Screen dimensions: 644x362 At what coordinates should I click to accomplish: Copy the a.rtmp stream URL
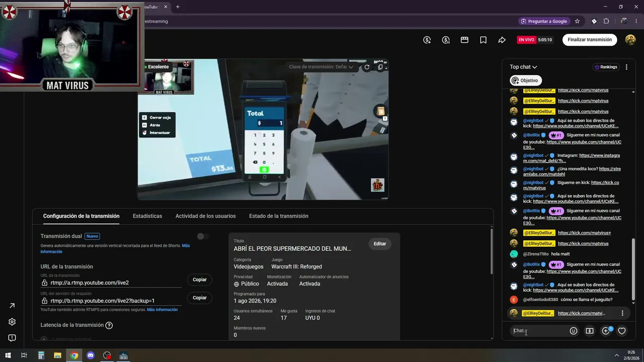200,280
